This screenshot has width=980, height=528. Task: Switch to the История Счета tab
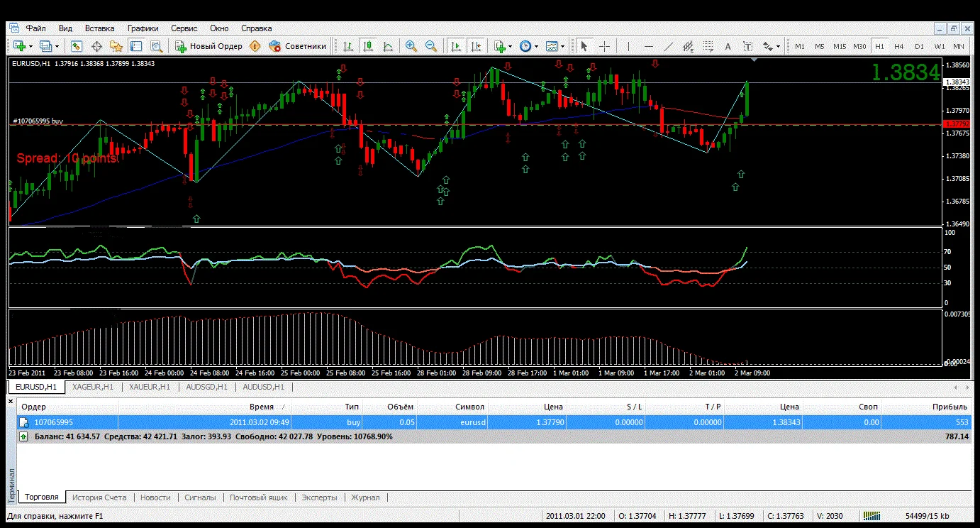coord(99,497)
